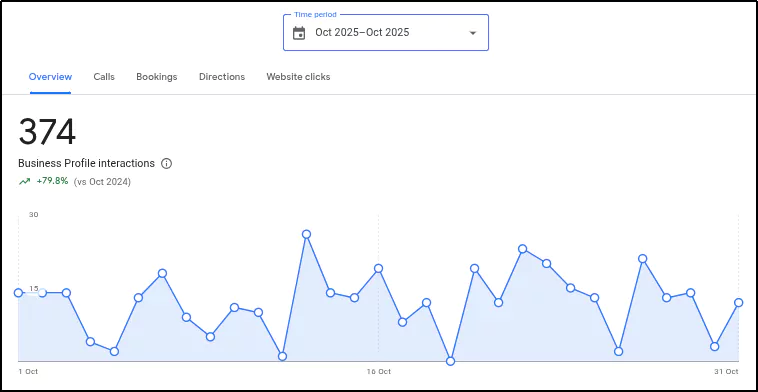The height and width of the screenshot is (392, 758).
Task: Click the green trending-up arrow icon
Action: point(24,182)
